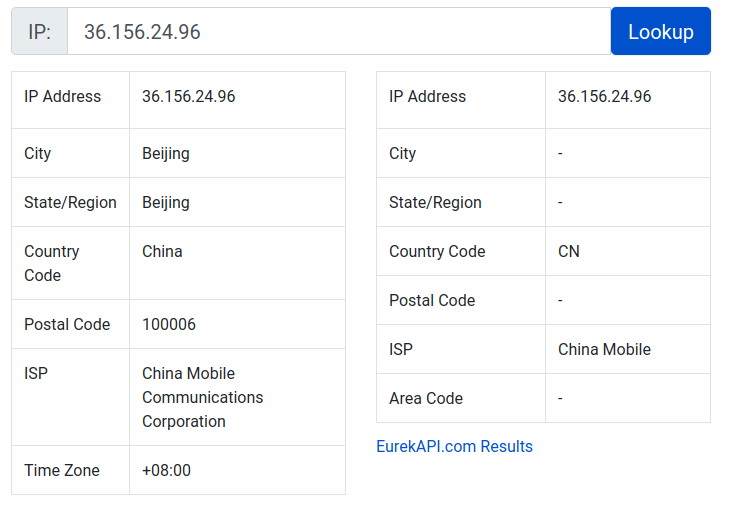Click the Area Code row label

click(x=426, y=399)
